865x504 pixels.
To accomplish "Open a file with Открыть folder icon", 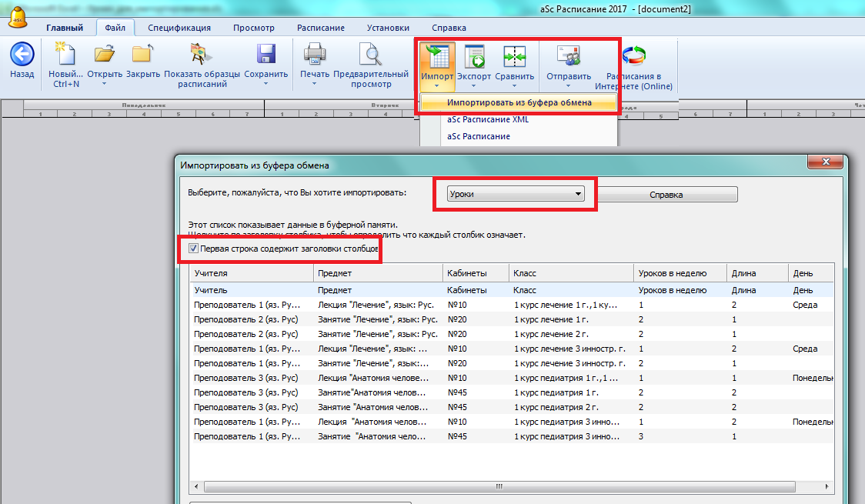I will click(x=104, y=54).
